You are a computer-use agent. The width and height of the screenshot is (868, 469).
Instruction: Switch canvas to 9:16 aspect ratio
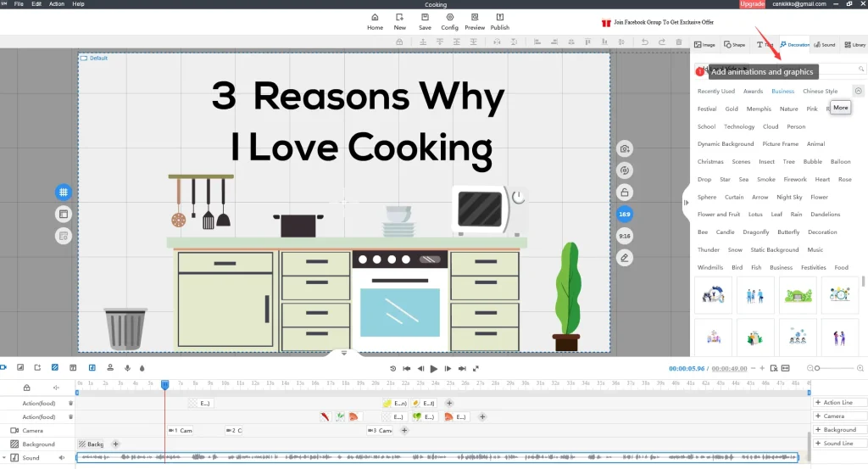tap(625, 235)
